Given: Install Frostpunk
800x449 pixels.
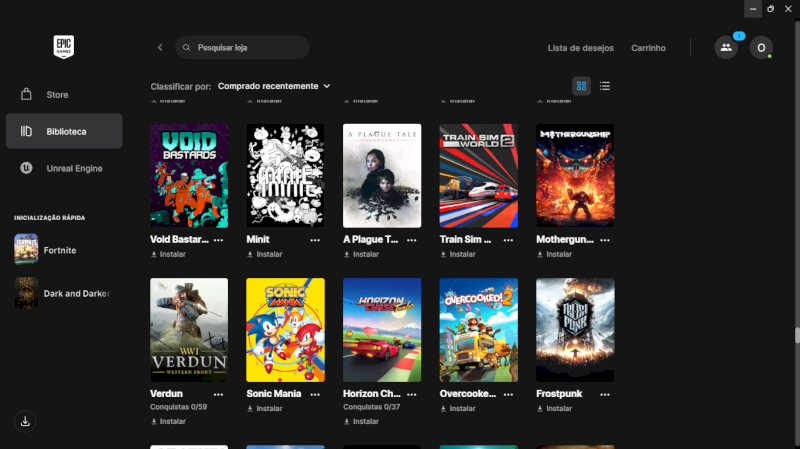Looking at the screenshot, I should point(554,409).
